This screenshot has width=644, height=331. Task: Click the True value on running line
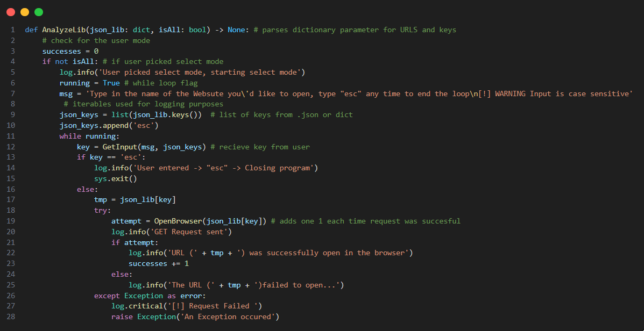pos(111,83)
